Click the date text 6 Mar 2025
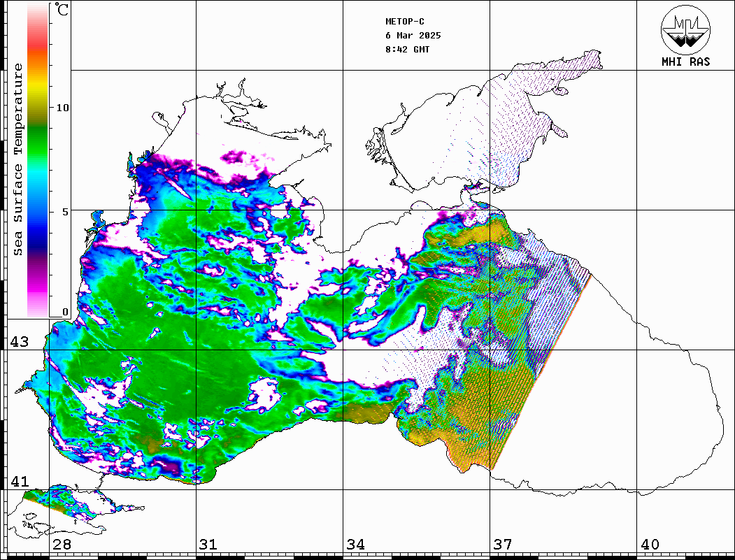 coord(413,36)
